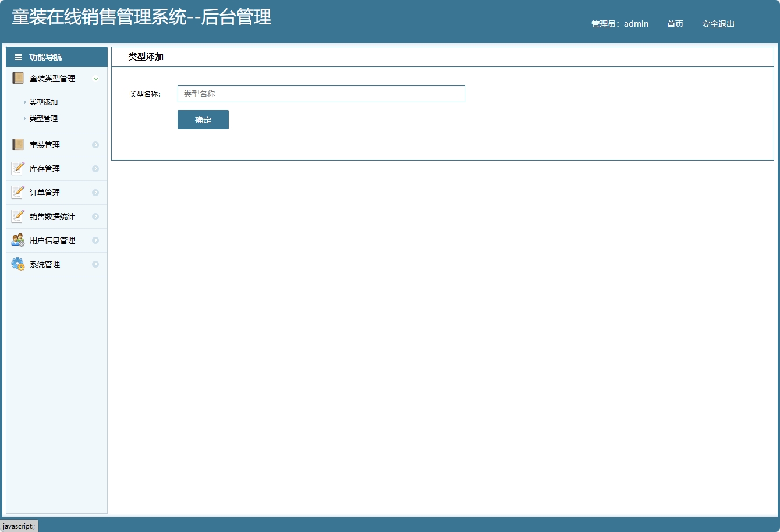Select the 订单管理 pencil icon

tap(17, 192)
